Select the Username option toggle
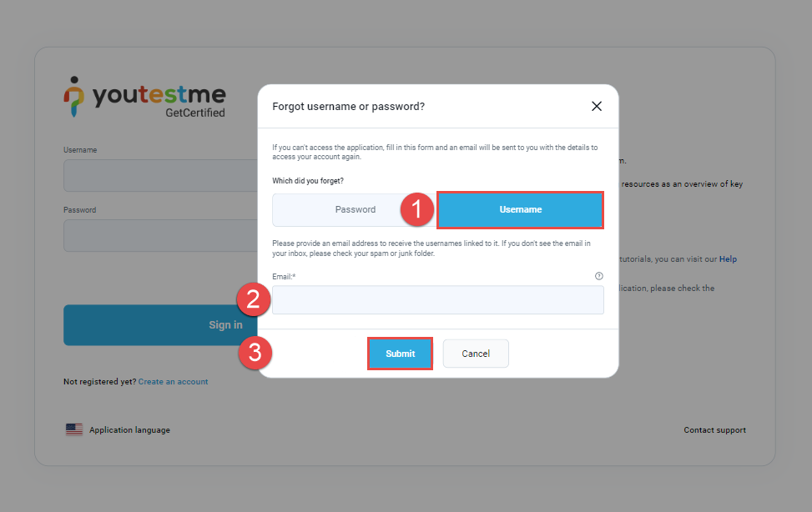812x512 pixels. click(x=521, y=210)
